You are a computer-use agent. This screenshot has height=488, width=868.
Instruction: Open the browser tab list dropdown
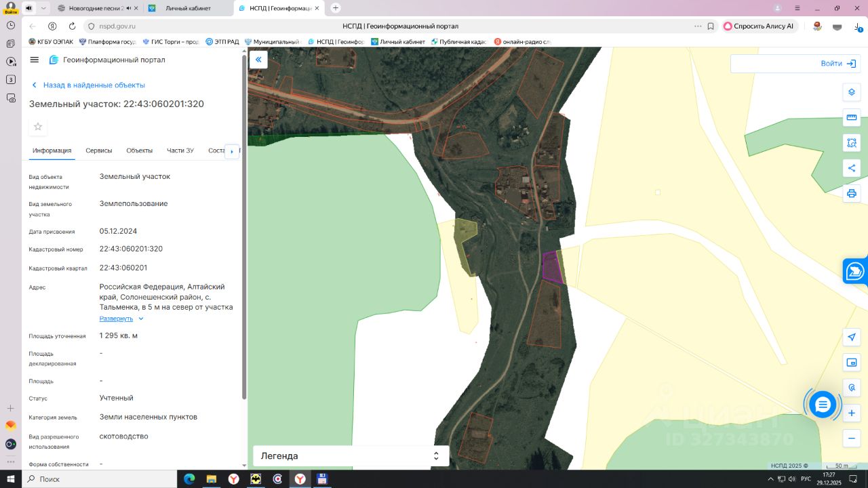coord(43,8)
